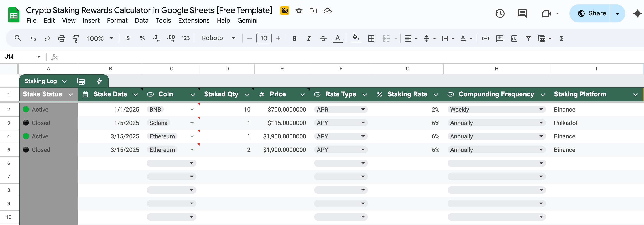Viewport: 644px width, 225px height.
Task: Expand the Rate Type dropdown in row 5
Action: pos(363,150)
